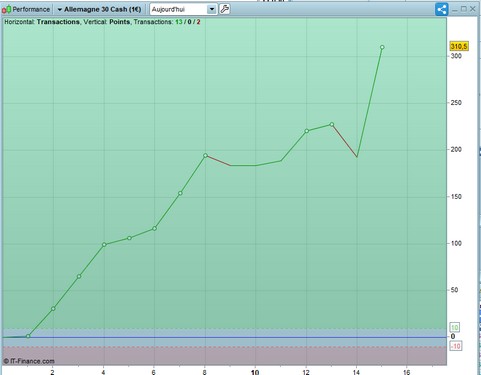The image size is (481, 375).
Task: Select the data point at transaction 12
Action: [x=307, y=131]
